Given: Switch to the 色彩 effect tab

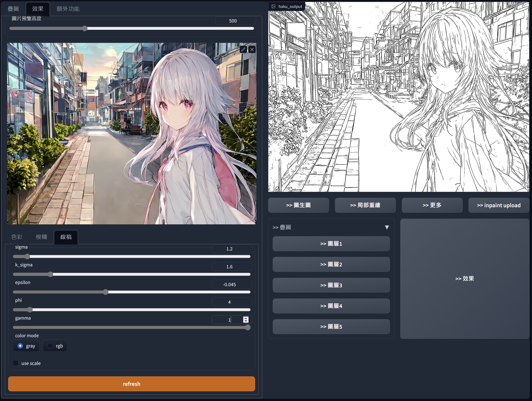Looking at the screenshot, I should [x=17, y=237].
